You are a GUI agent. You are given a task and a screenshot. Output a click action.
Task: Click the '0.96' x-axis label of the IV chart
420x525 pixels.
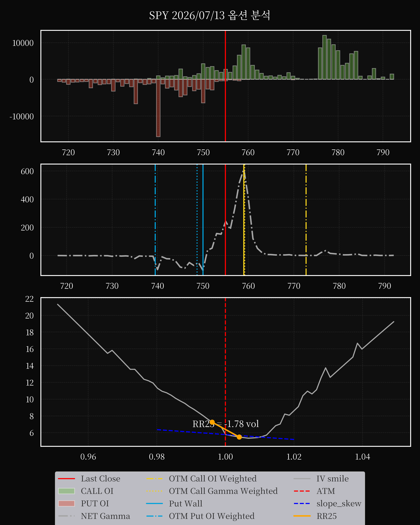coord(88,457)
